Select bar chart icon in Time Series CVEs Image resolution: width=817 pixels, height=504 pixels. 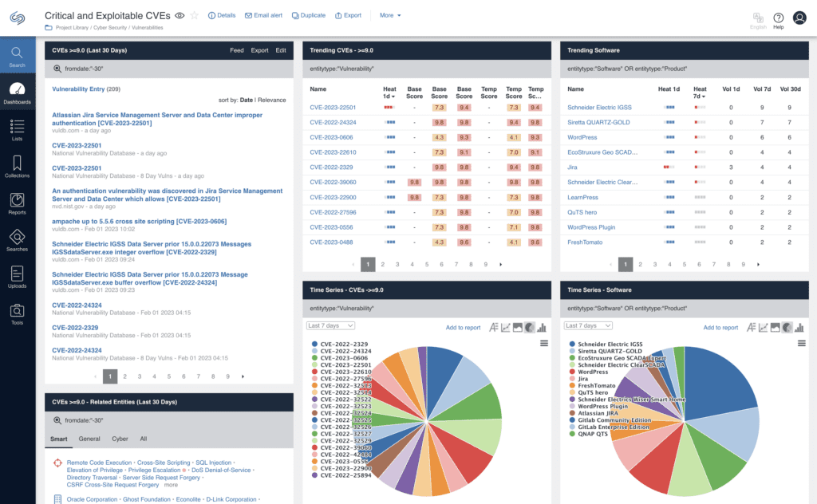click(x=542, y=328)
